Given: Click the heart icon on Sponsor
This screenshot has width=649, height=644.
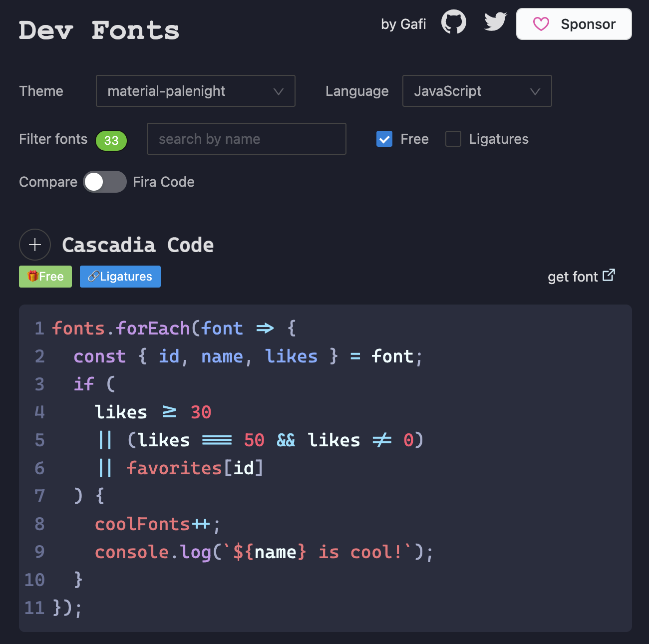Looking at the screenshot, I should (x=541, y=24).
